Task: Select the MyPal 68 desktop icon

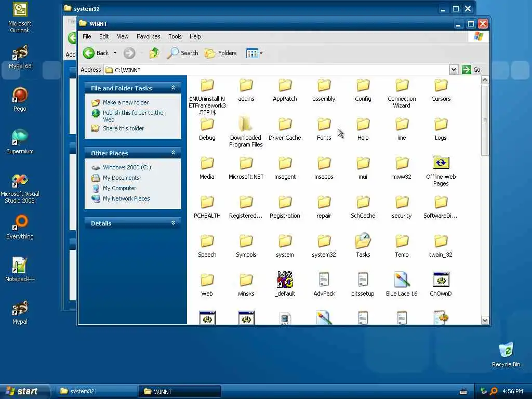Action: [20, 57]
